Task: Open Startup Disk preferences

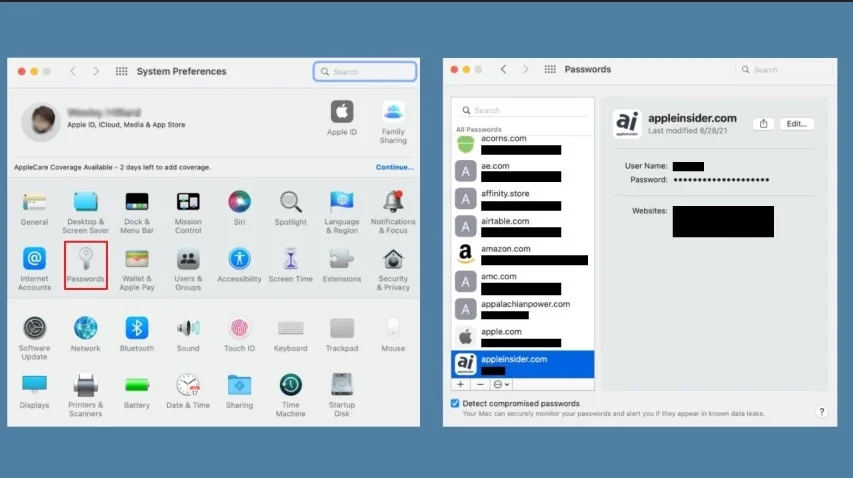Action: (342, 394)
